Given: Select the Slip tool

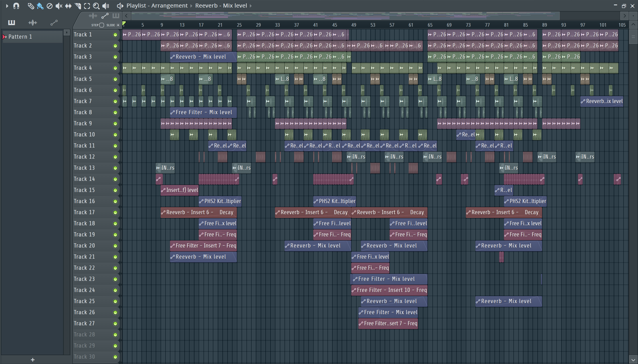Looking at the screenshot, I should [68, 6].
